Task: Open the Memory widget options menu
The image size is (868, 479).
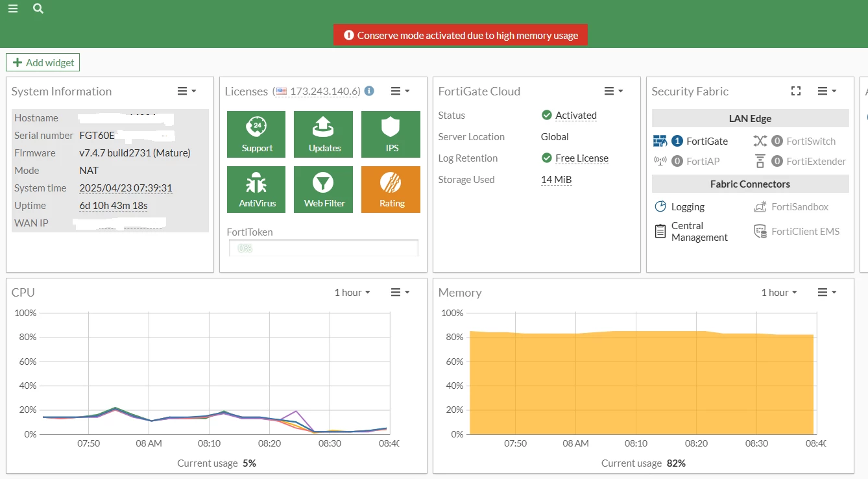Action: (827, 292)
